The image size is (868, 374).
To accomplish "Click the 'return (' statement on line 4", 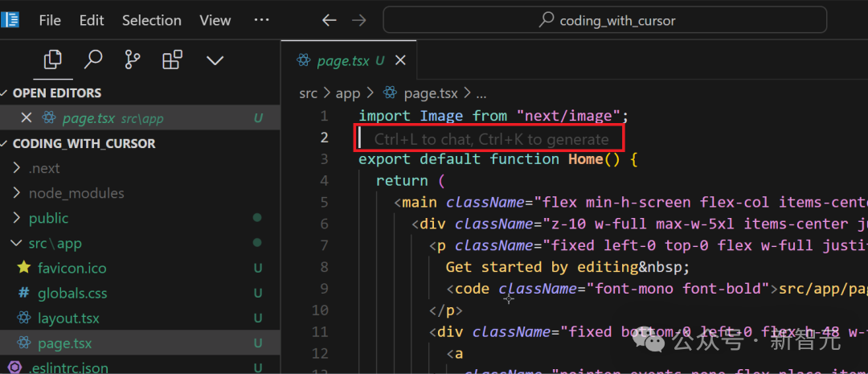I will pyautogui.click(x=410, y=181).
